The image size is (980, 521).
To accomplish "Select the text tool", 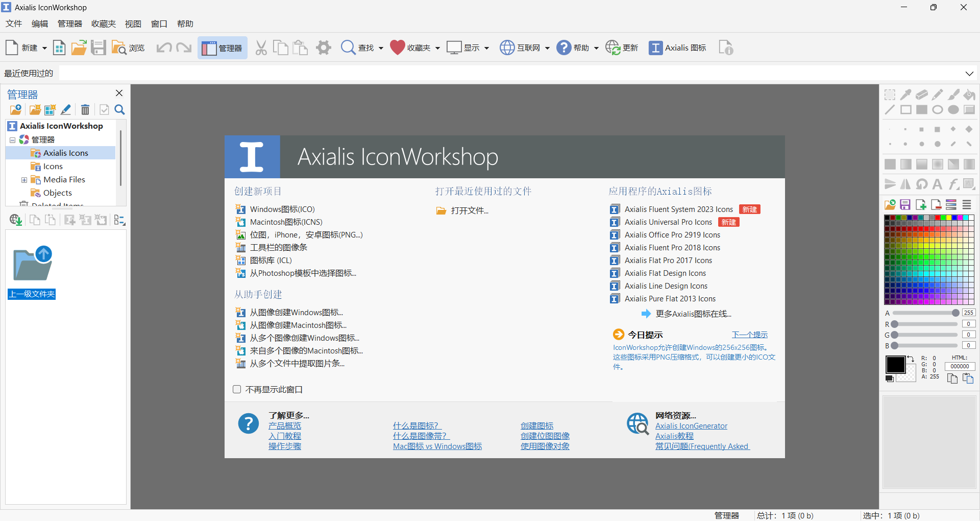I will [937, 184].
